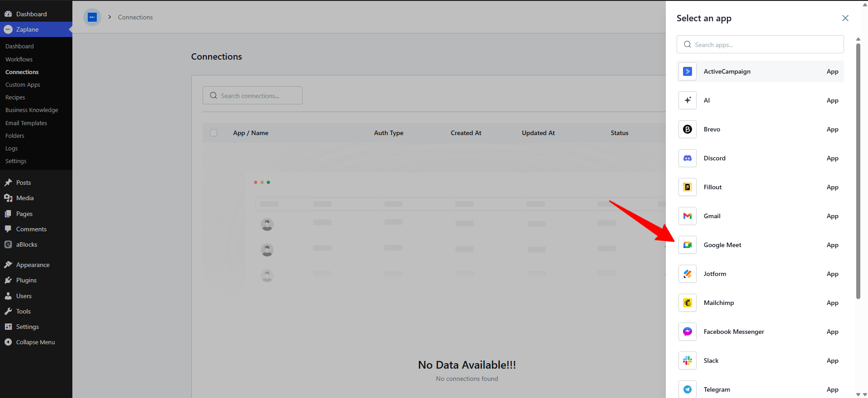This screenshot has width=868, height=398.
Task: Select the Discord name label
Action: pyautogui.click(x=715, y=158)
